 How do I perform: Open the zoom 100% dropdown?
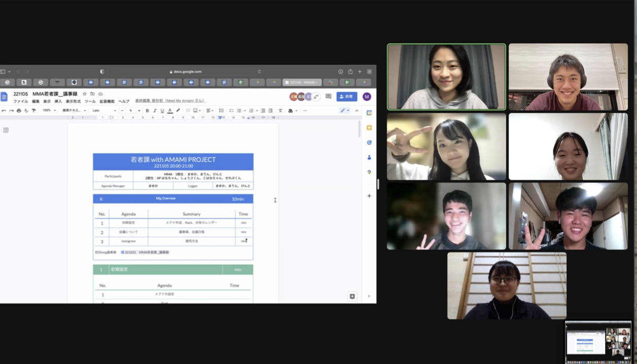coord(49,111)
